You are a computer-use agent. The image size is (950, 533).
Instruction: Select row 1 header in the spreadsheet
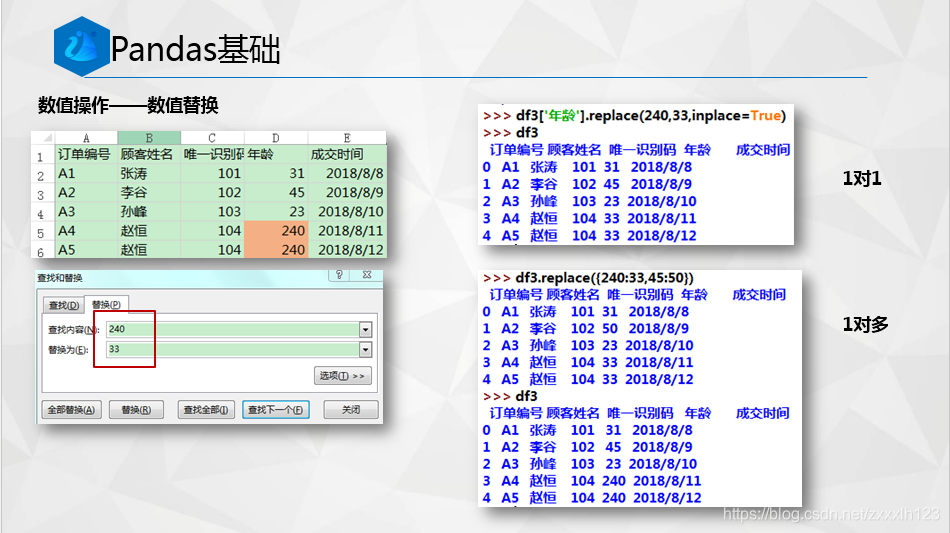(41, 156)
